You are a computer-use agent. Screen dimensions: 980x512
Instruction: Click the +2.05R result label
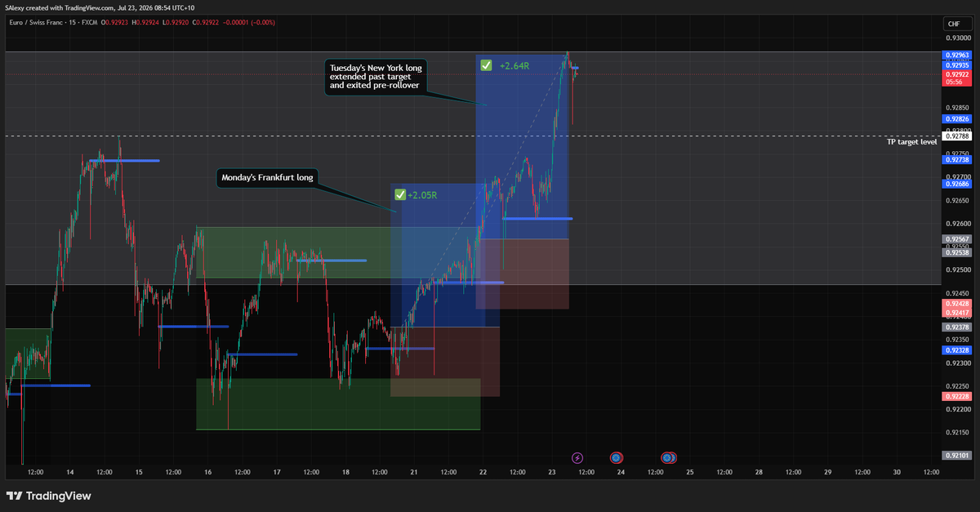[422, 195]
